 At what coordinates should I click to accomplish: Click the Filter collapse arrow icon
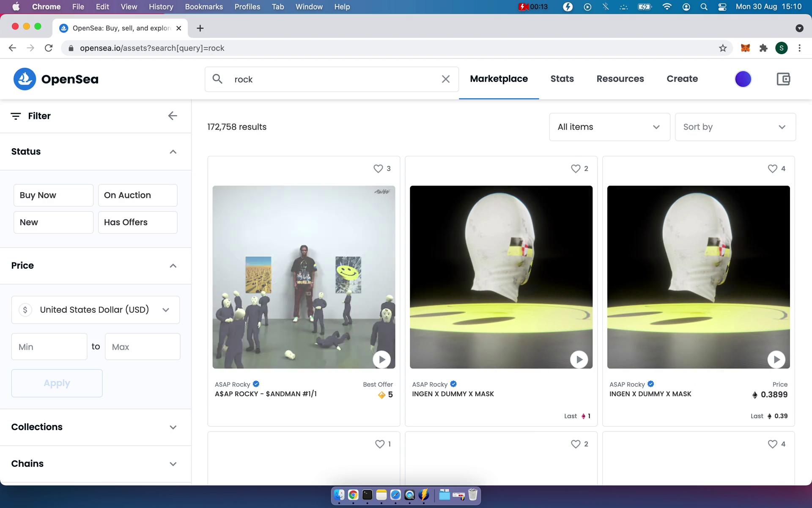[172, 116]
